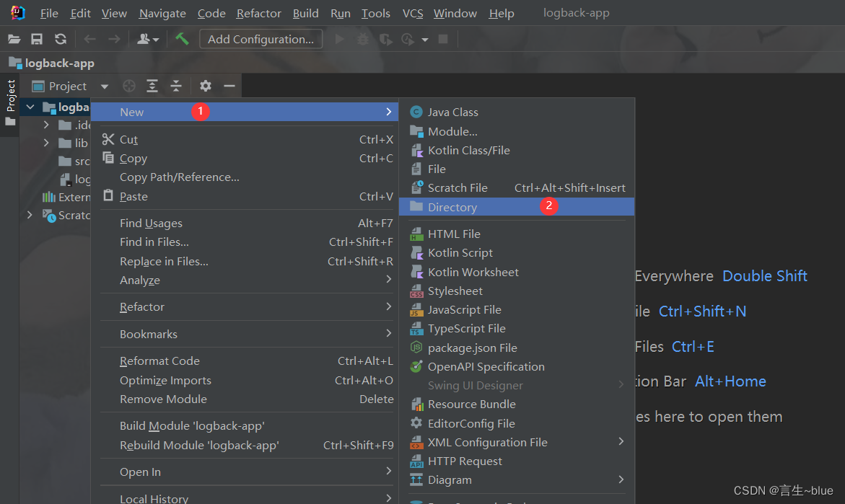The height and width of the screenshot is (504, 845).
Task: Run with coverage using the shield icon
Action: (x=385, y=38)
